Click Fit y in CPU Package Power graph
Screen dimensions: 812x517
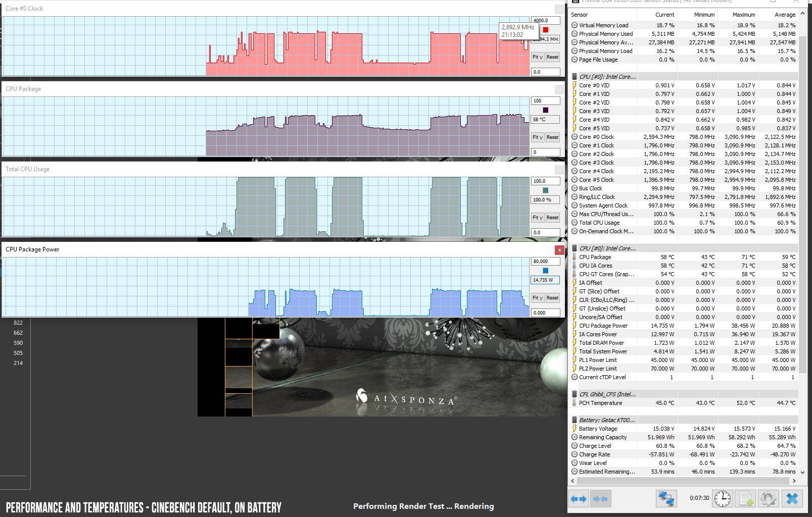(537, 298)
